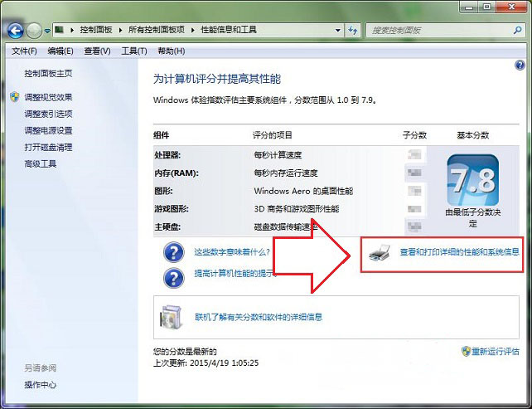Open the recent pages dropdown arrow
Viewport: 532px width, 409px height.
pos(47,31)
